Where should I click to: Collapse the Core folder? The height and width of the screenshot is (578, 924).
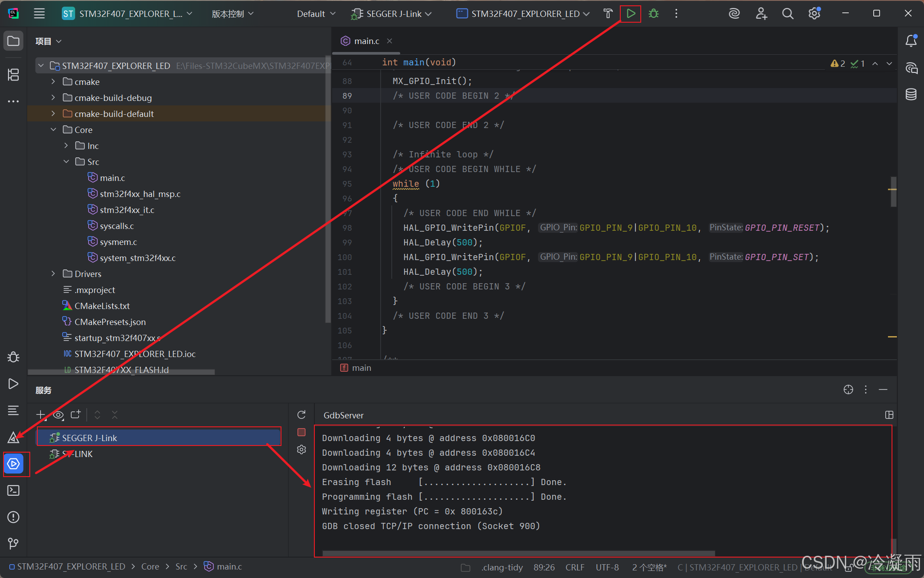(x=53, y=130)
